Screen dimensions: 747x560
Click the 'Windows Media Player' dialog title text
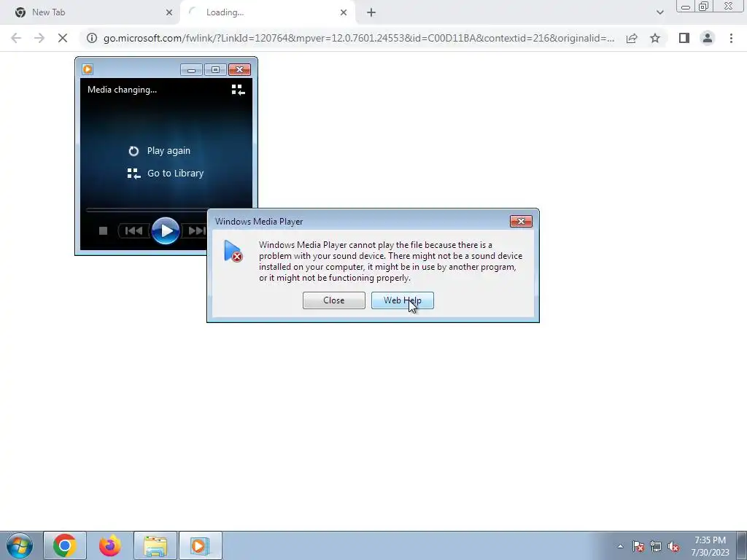pyautogui.click(x=259, y=222)
